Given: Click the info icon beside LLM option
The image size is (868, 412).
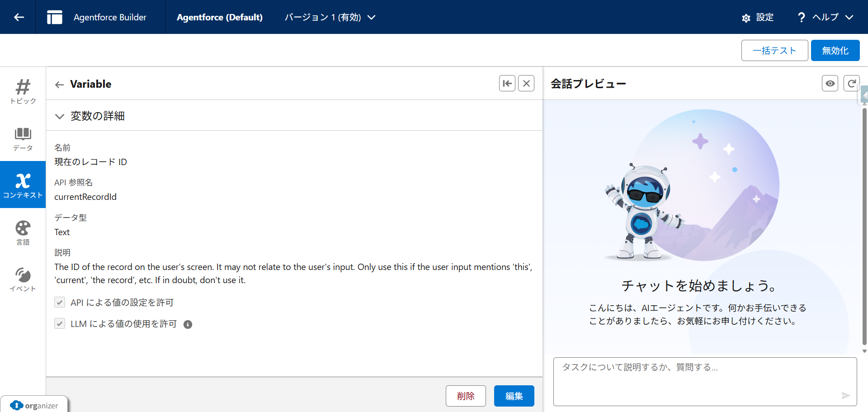Looking at the screenshot, I should click(x=188, y=324).
